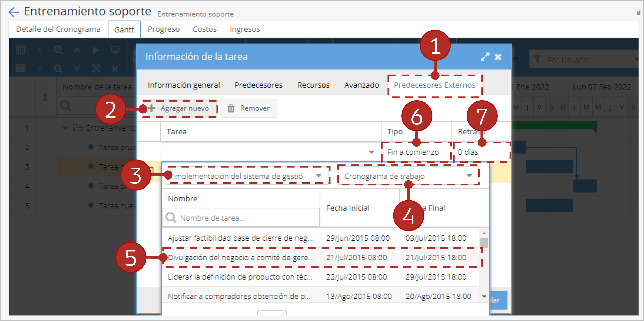This screenshot has height=321, width=644.
Task: Click the Agregar nuevo button
Action: click(x=179, y=108)
